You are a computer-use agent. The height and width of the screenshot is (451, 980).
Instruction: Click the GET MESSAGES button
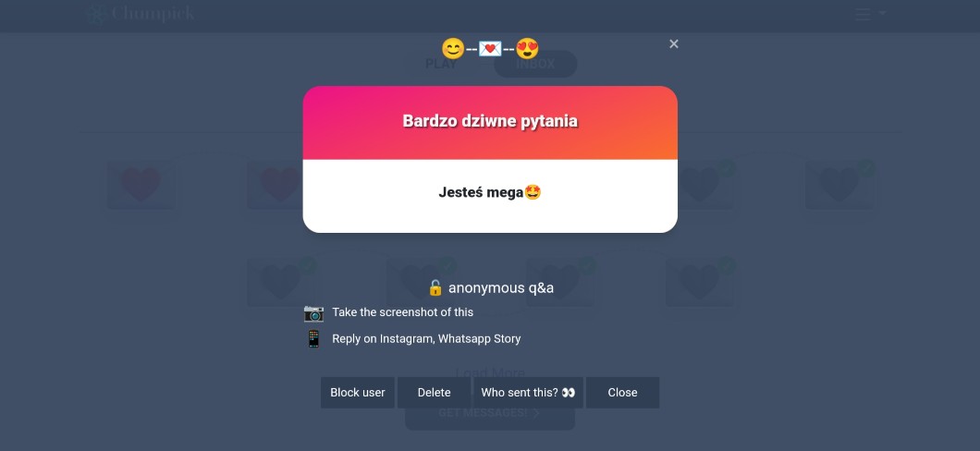coord(490,413)
